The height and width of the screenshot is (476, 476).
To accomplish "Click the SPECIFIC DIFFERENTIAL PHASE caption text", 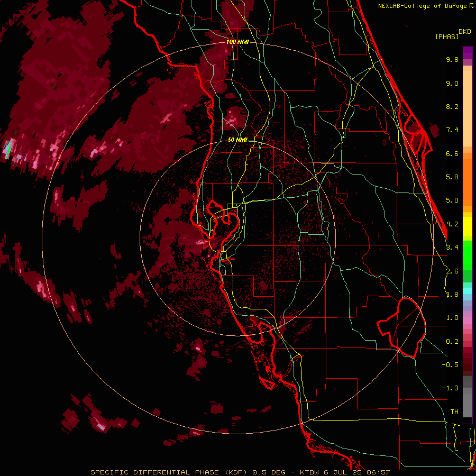I will pos(156,472).
